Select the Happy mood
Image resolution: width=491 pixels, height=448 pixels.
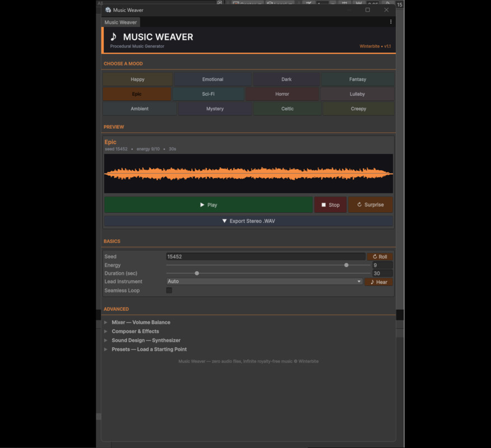pos(138,80)
